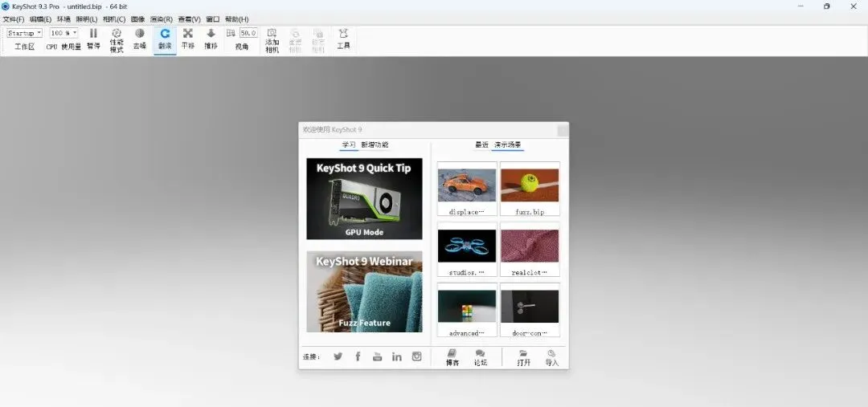Expand the Startup workspace dropdown

pos(24,33)
